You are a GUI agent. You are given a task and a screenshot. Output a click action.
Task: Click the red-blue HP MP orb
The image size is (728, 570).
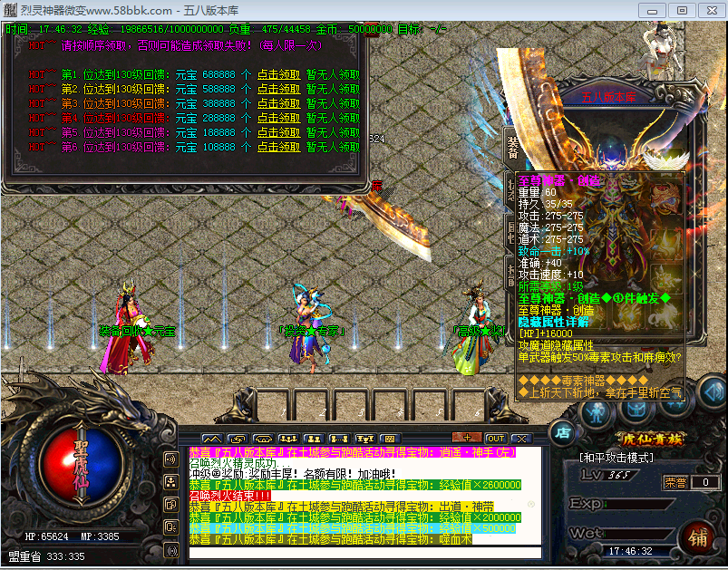coord(82,466)
